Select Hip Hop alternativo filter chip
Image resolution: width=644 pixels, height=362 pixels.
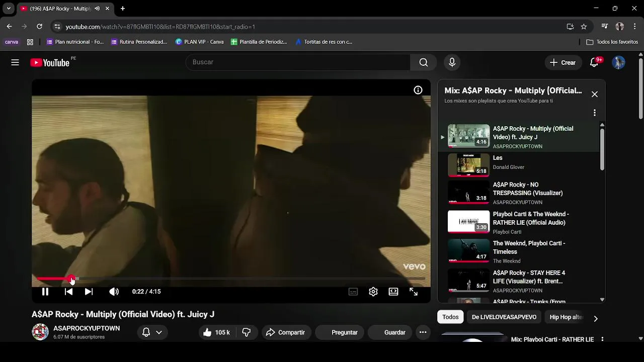(566, 317)
